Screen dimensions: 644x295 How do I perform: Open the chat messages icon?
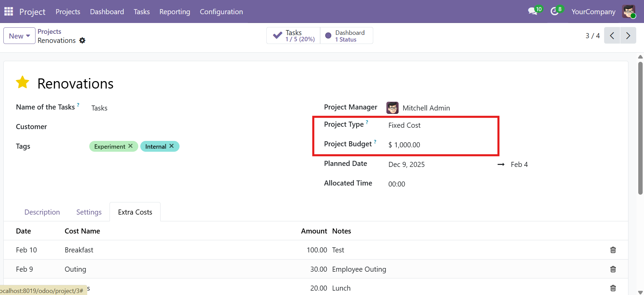coord(532,11)
